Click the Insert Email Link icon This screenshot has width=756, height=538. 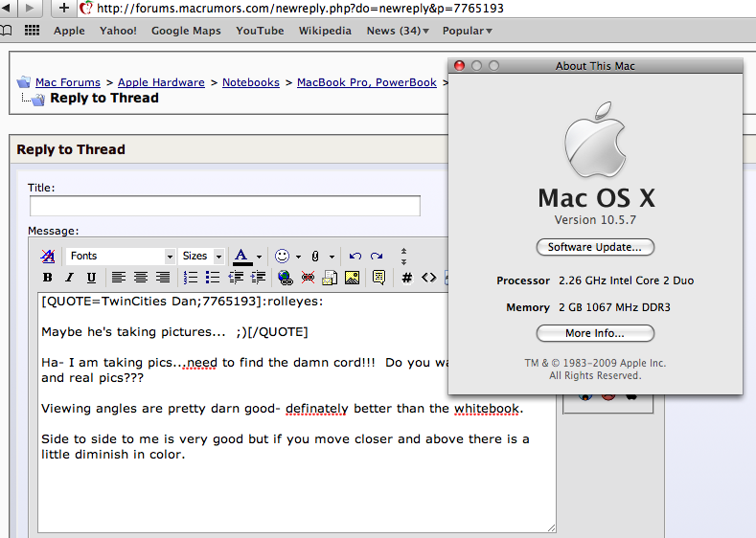coord(330,278)
